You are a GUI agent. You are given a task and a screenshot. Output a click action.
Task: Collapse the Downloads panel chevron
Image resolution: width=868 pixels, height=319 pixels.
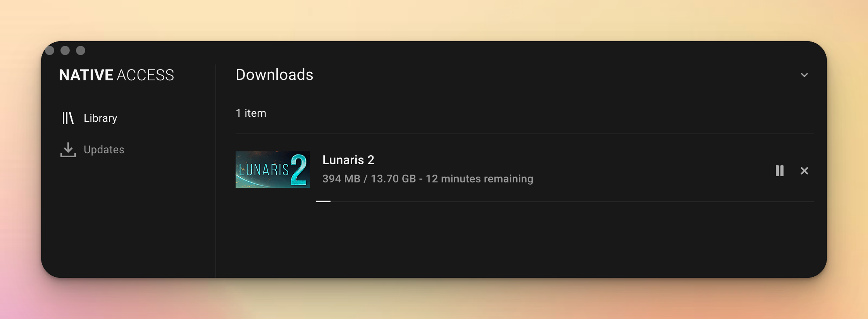[x=804, y=75]
